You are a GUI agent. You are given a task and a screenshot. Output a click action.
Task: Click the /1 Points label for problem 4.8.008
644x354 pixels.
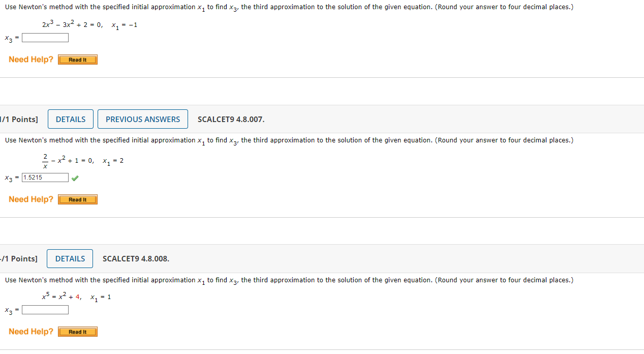(20, 258)
